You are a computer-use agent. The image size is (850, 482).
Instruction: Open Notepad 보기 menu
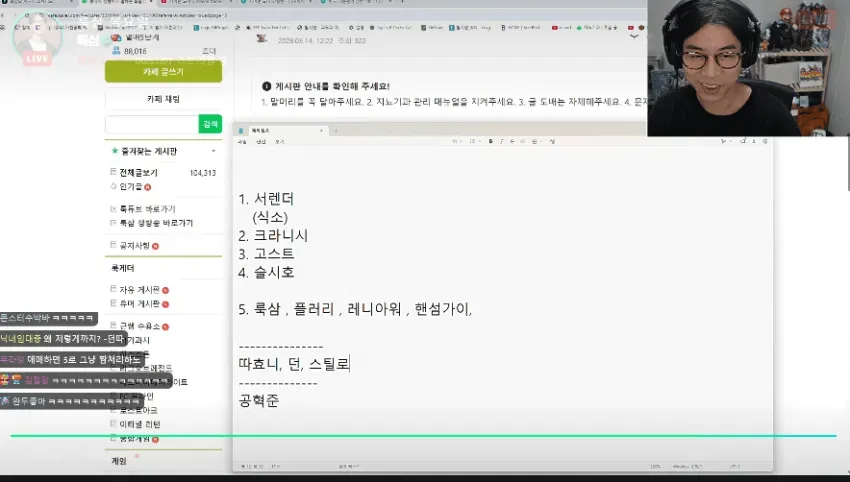[x=279, y=142]
